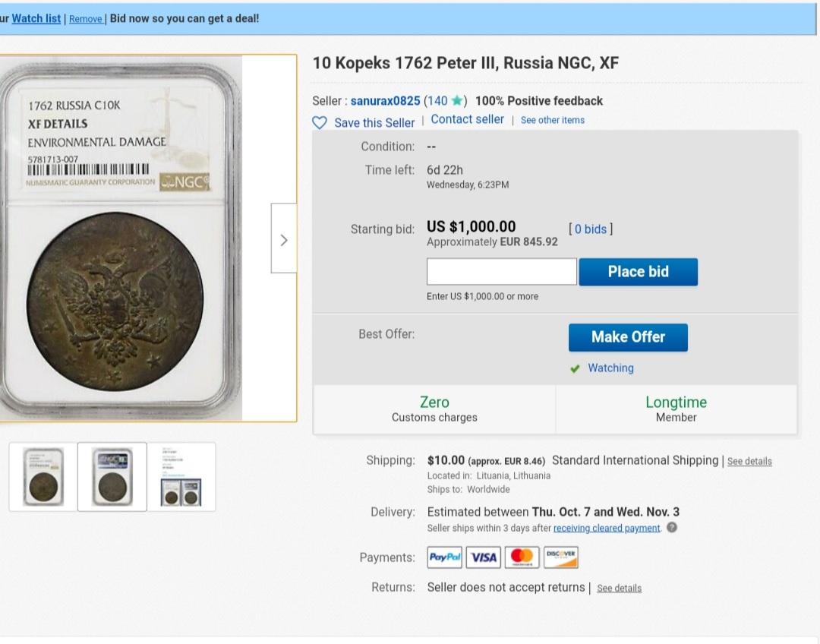Viewport: 820px width, 644px height.
Task: Click the seller feedback star icon
Action: (458, 100)
